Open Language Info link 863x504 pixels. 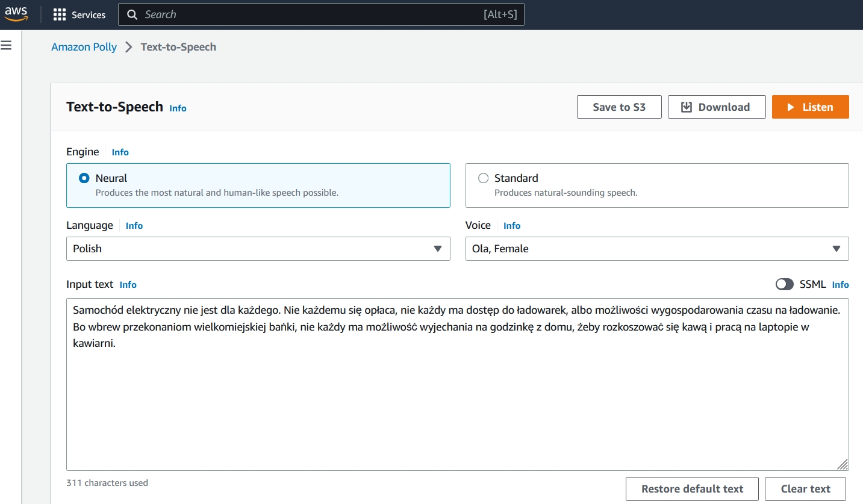[x=134, y=226]
